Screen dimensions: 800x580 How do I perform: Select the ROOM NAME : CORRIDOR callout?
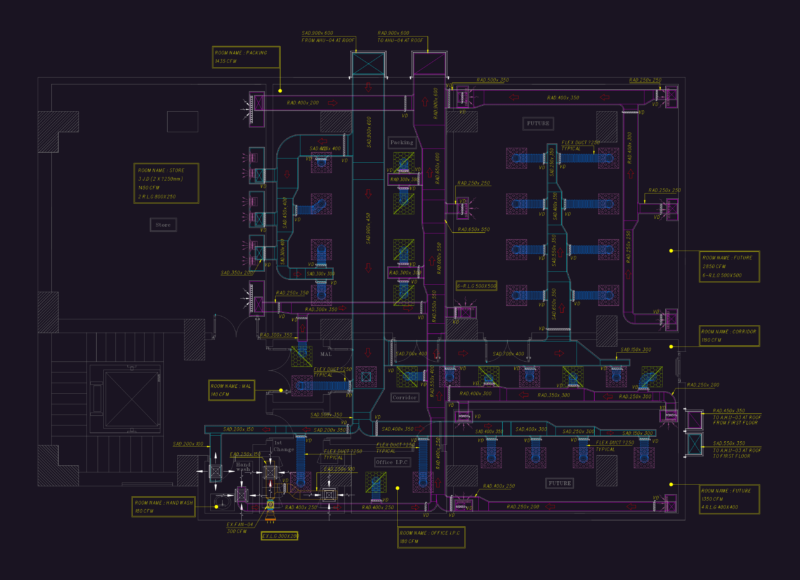[x=729, y=336]
